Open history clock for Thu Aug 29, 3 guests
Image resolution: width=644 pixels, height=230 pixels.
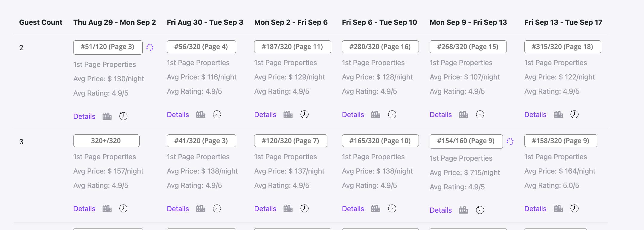pos(123,208)
